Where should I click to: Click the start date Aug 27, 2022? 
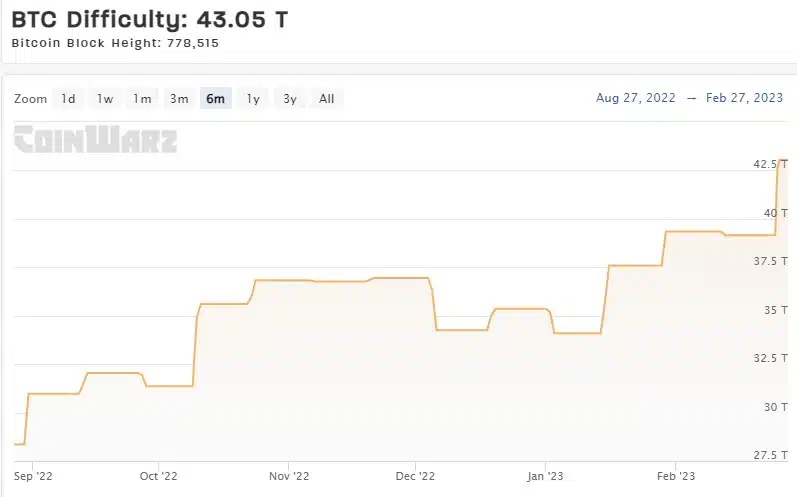[635, 98]
